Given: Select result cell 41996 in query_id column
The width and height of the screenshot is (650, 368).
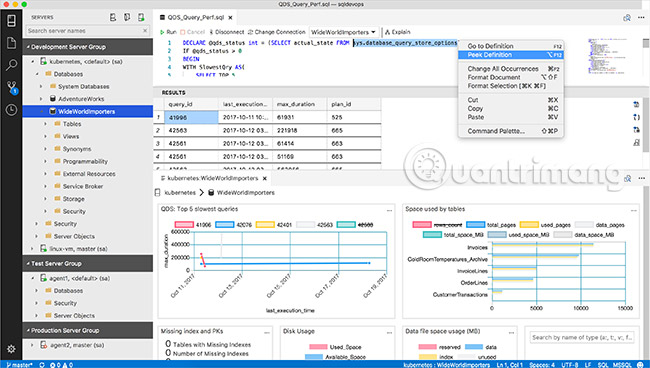Looking at the screenshot, I should [x=191, y=117].
